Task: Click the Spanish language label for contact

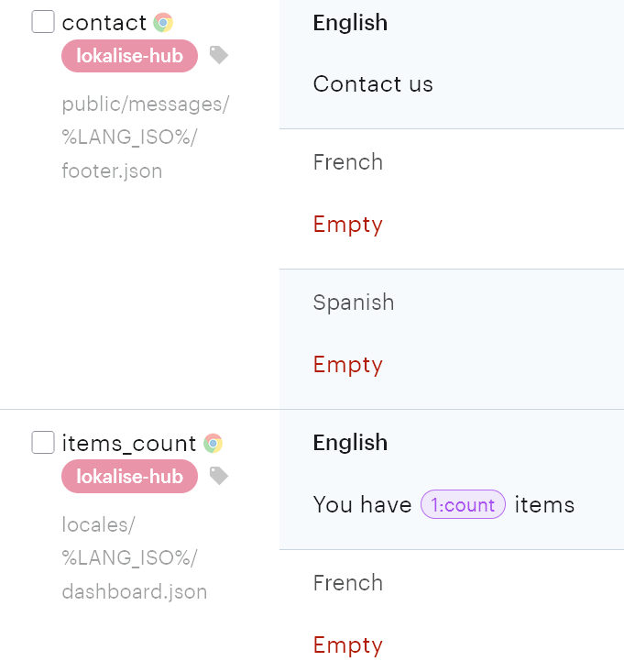Action: [x=354, y=303]
